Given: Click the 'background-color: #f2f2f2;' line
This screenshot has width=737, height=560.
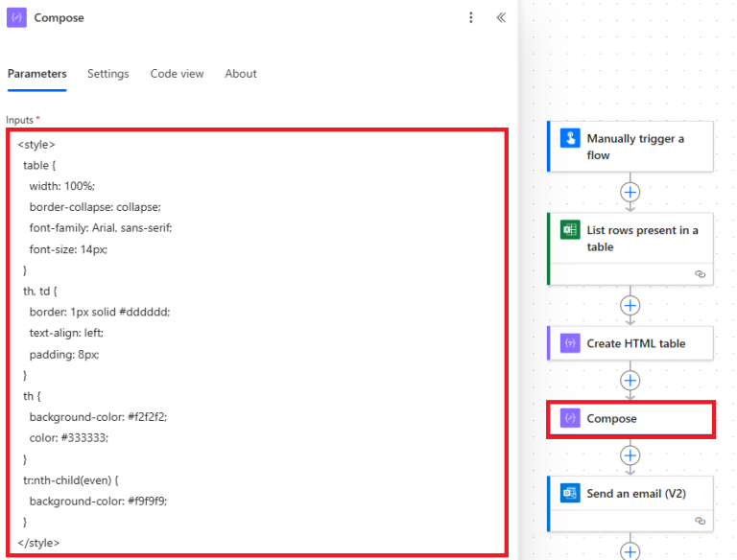Looking at the screenshot, I should (x=98, y=417).
